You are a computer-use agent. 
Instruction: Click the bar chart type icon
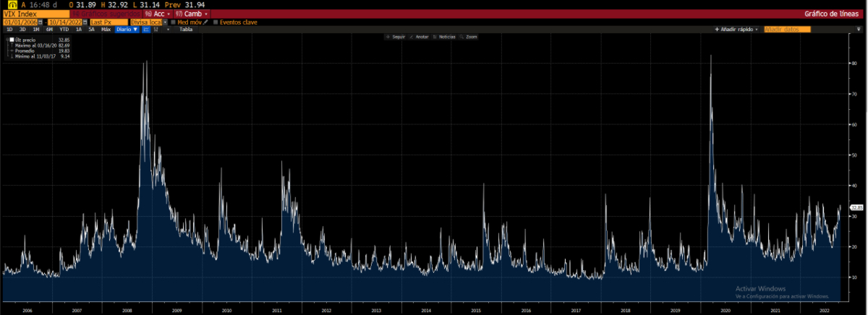pos(156,30)
